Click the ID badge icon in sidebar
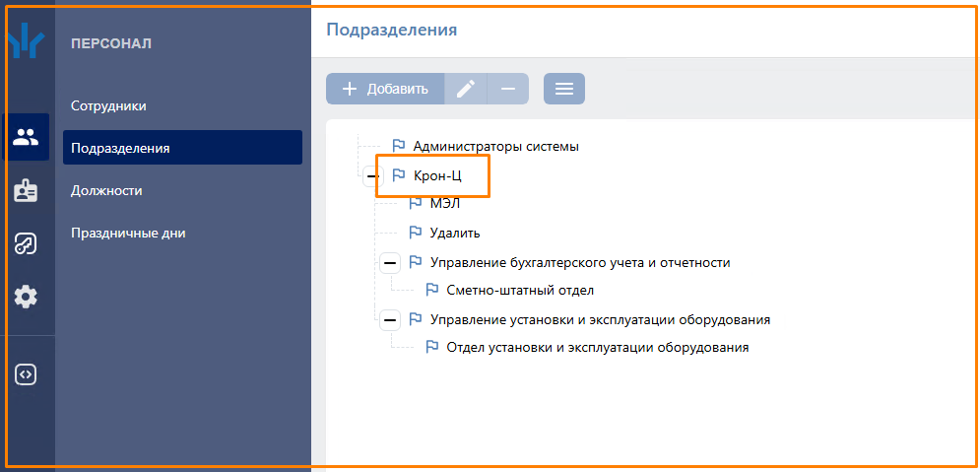The width and height of the screenshot is (980, 472). 26,191
